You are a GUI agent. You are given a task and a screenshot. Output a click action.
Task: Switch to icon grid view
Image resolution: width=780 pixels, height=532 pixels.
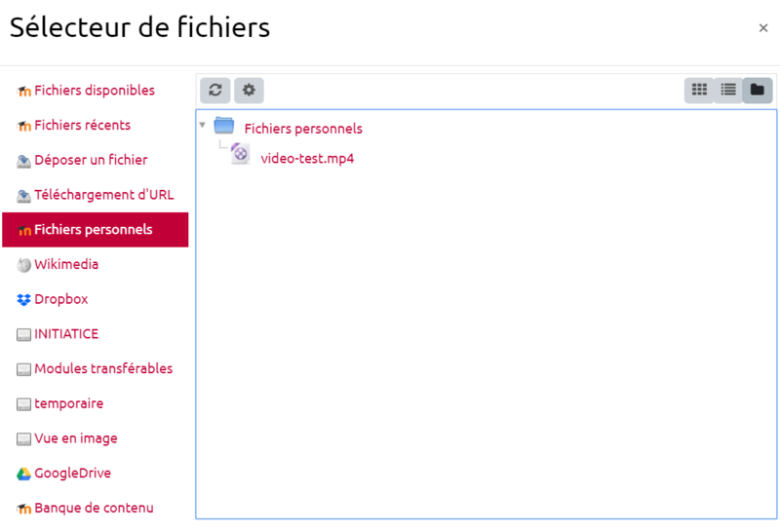(699, 91)
